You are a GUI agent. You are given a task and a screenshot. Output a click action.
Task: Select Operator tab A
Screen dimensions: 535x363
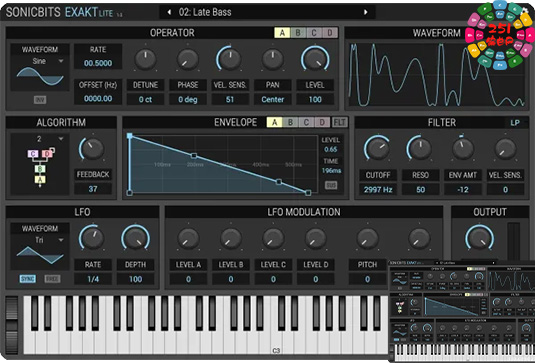tap(282, 33)
